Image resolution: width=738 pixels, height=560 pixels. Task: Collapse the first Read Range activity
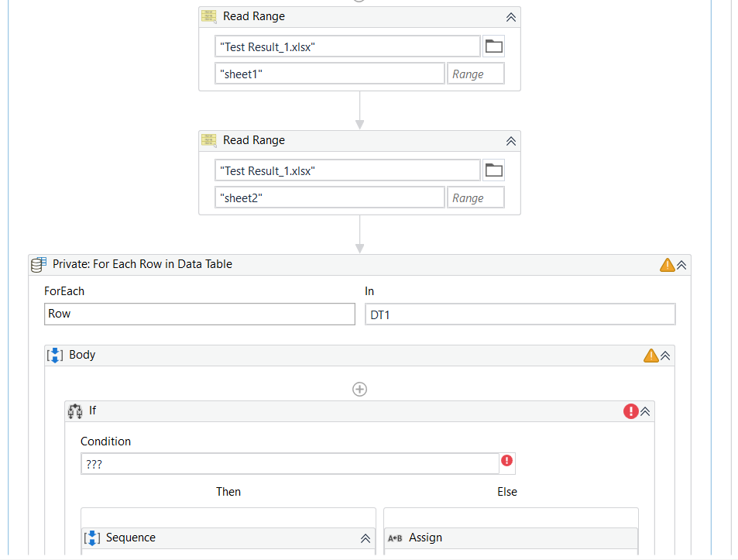511,16
